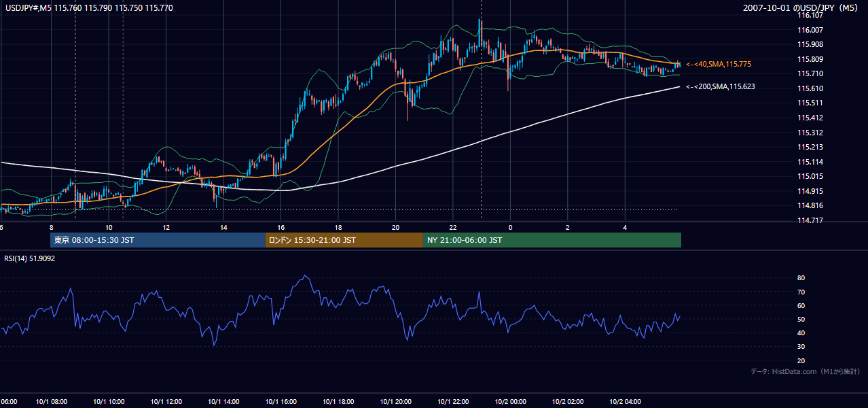Click the RSI(14) 51.9092 indicator label
Image resolution: width=868 pixels, height=408 pixels.
(30, 258)
